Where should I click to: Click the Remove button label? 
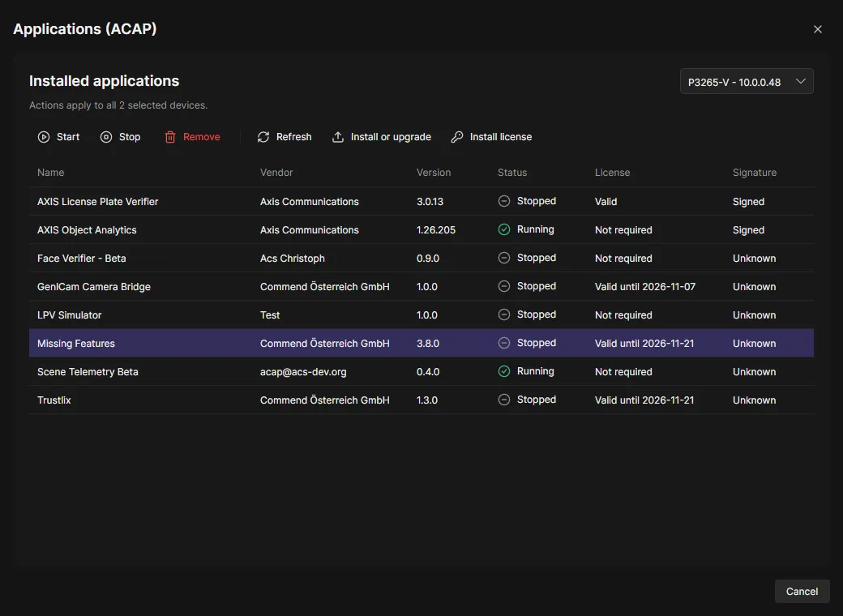pos(202,137)
